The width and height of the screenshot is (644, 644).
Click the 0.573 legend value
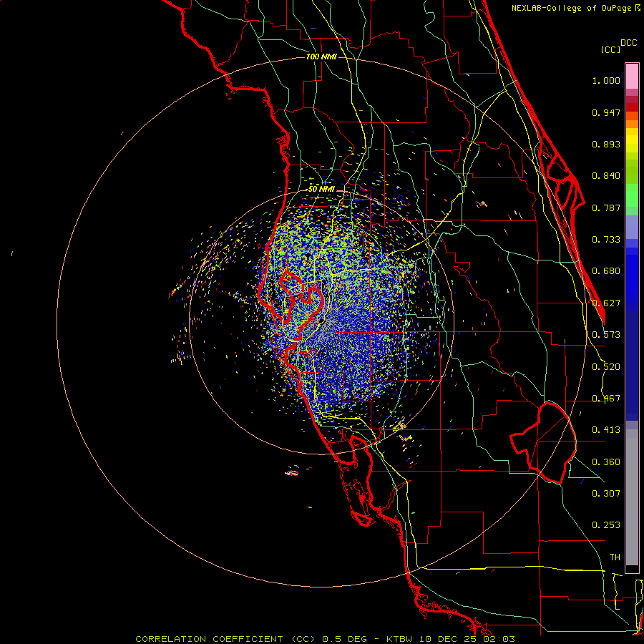click(606, 335)
